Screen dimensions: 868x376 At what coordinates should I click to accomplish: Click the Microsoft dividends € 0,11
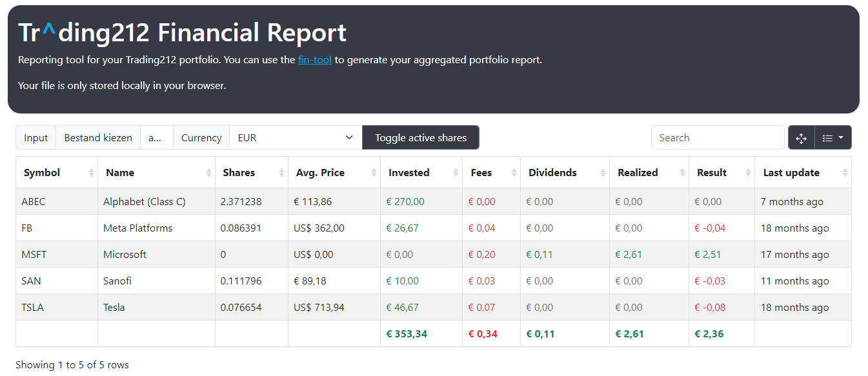540,255
